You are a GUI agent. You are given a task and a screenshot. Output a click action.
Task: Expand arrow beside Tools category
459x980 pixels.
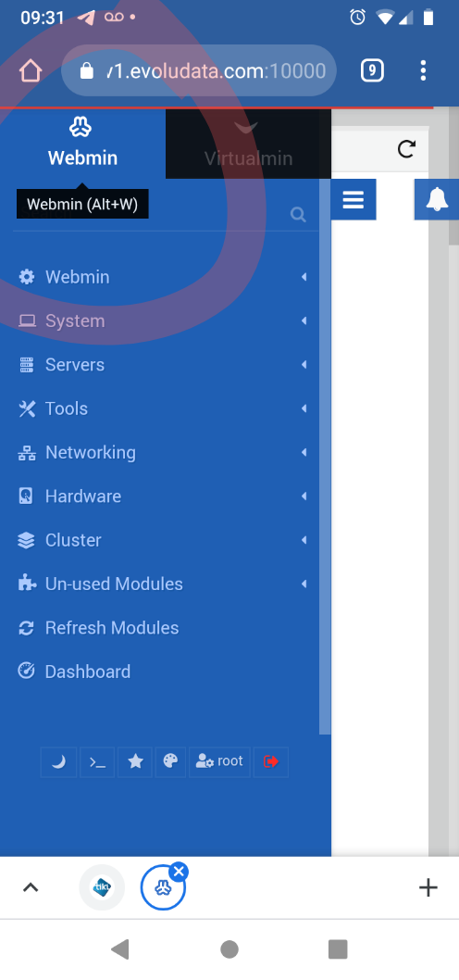point(304,408)
